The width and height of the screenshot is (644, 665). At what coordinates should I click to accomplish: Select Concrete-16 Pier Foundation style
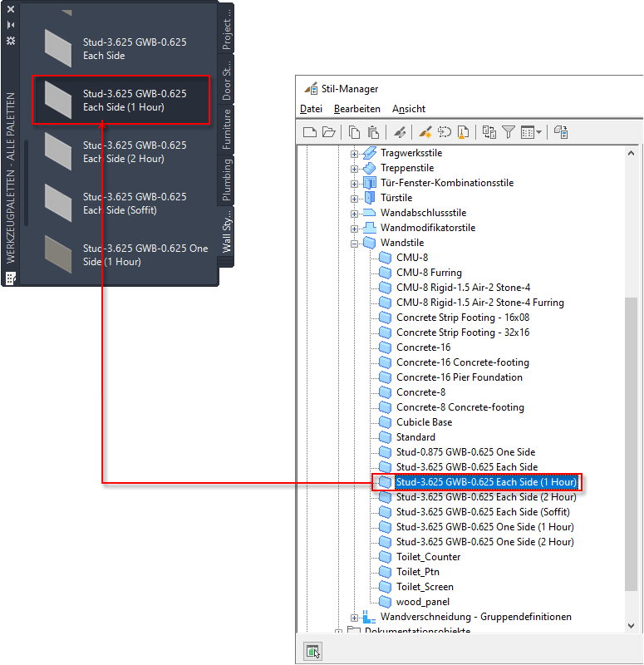click(x=460, y=377)
